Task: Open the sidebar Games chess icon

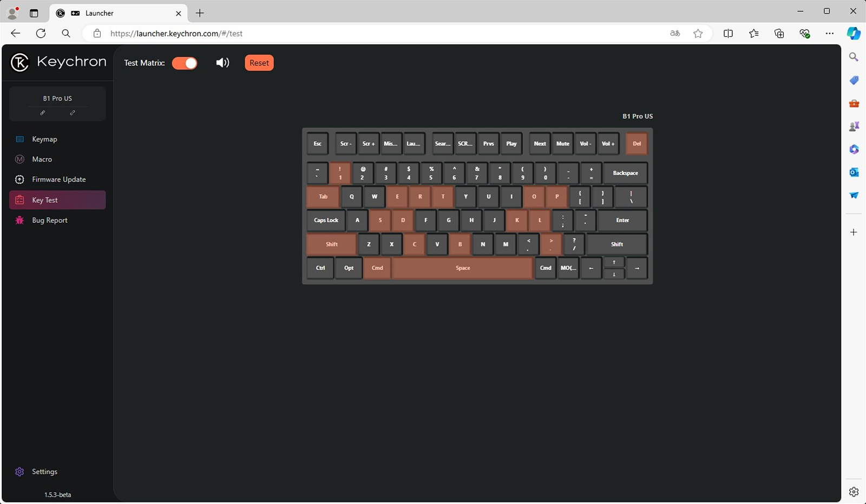Action: [x=854, y=127]
